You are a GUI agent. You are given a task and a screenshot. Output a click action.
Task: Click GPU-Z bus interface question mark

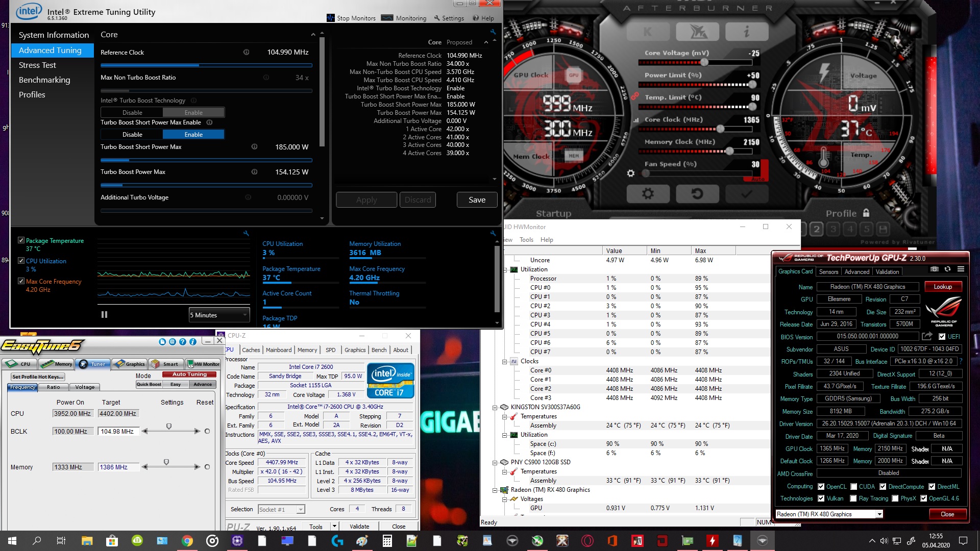(x=961, y=361)
